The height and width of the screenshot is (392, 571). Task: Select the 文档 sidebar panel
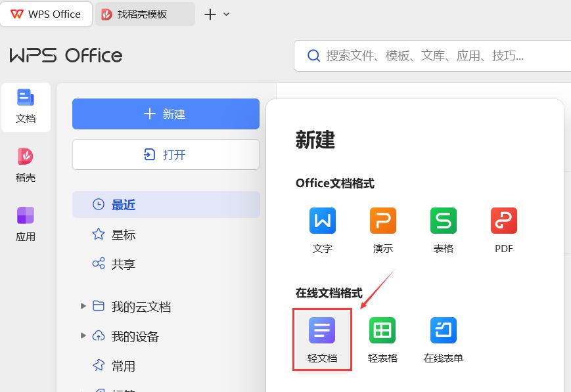(x=26, y=105)
